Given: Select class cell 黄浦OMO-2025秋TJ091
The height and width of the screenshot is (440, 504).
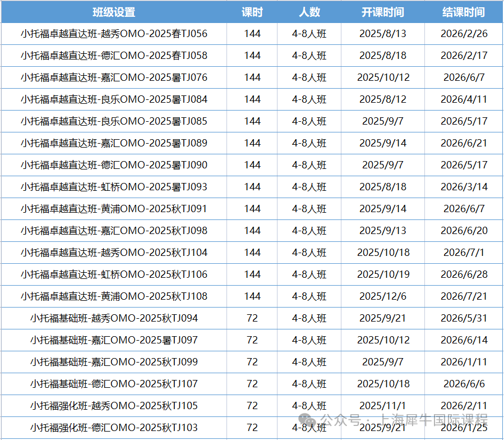Looking at the screenshot, I should [x=114, y=209].
